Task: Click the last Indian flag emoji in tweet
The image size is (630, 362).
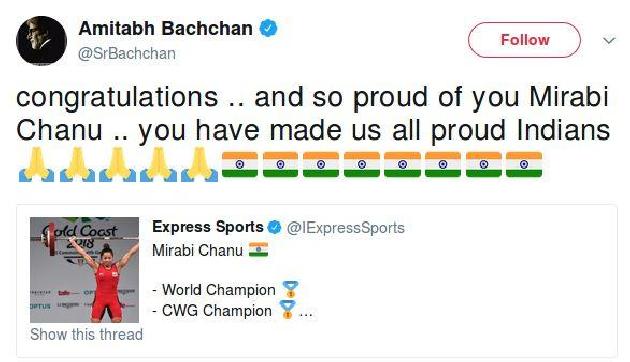Action: [524, 164]
